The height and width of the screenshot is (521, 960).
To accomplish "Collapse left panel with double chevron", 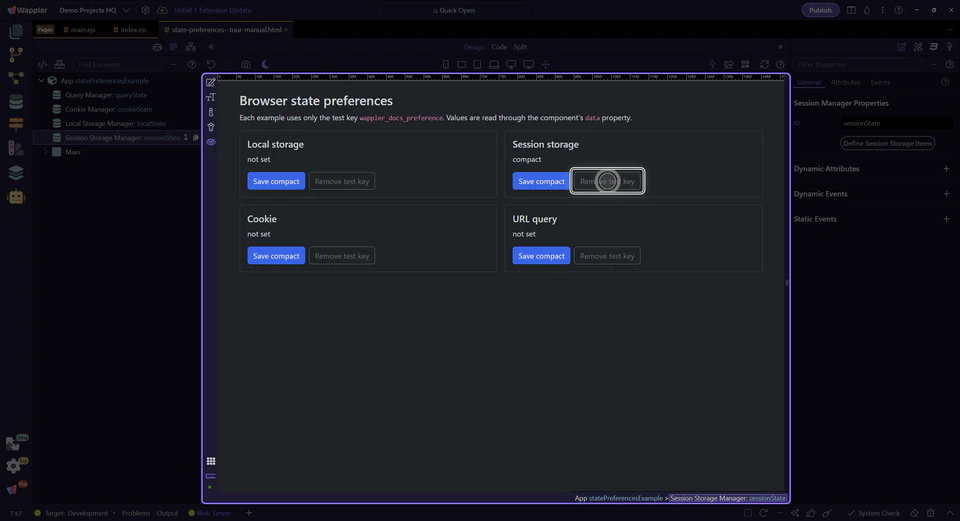I will pos(211,47).
